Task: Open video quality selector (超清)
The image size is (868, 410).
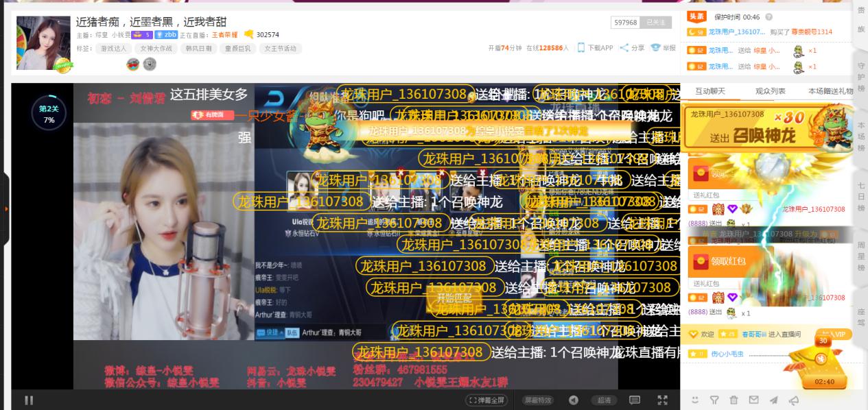Action: coord(603,400)
